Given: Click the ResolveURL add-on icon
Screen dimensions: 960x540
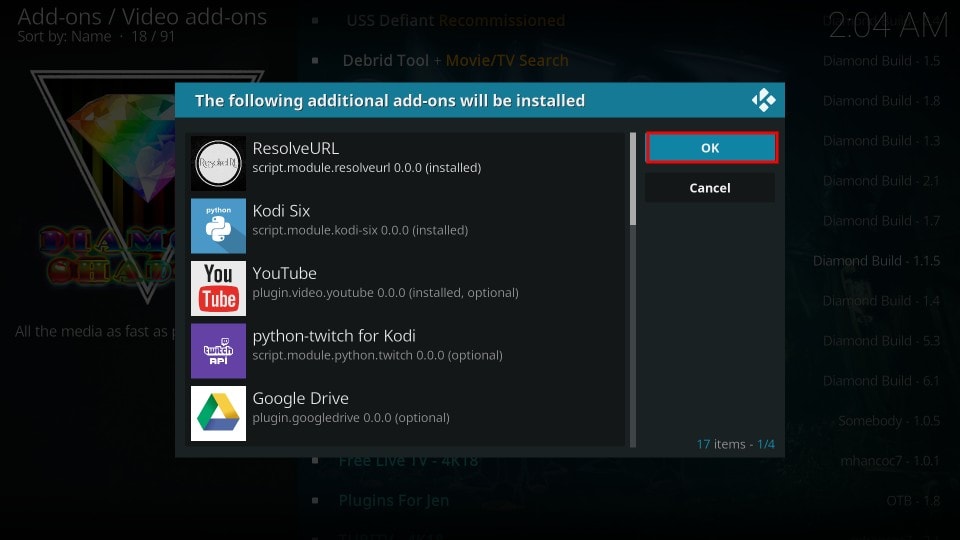Looking at the screenshot, I should click(218, 163).
